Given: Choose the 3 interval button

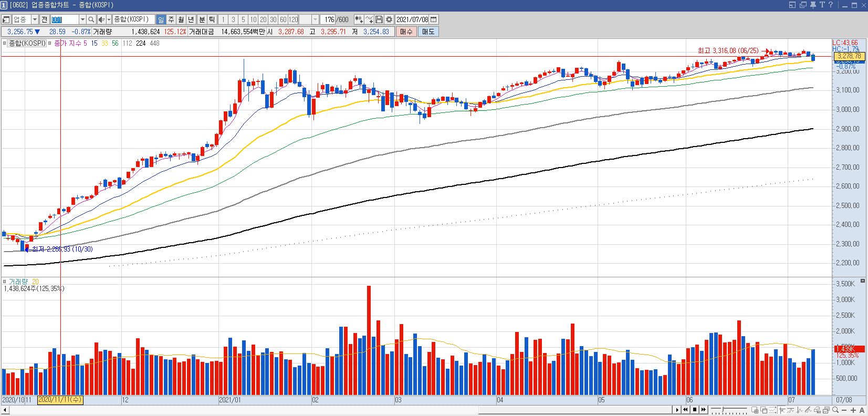Looking at the screenshot, I should (233, 19).
